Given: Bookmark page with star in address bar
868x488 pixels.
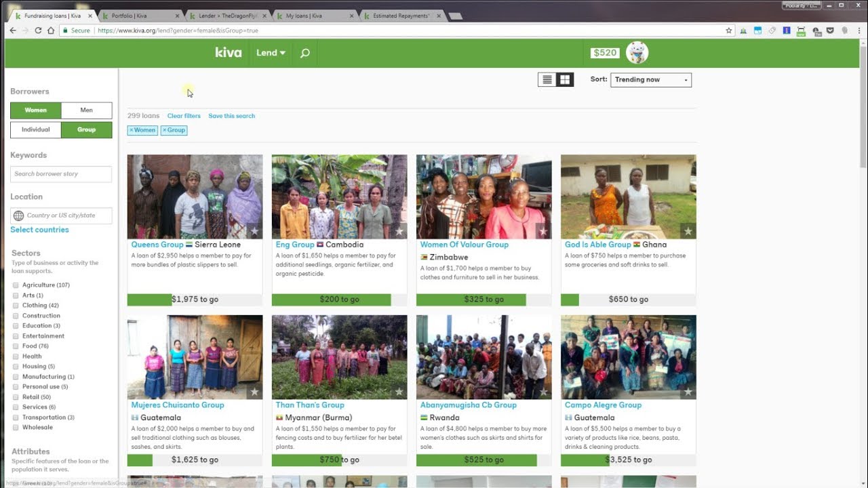Looking at the screenshot, I should pos(729,30).
